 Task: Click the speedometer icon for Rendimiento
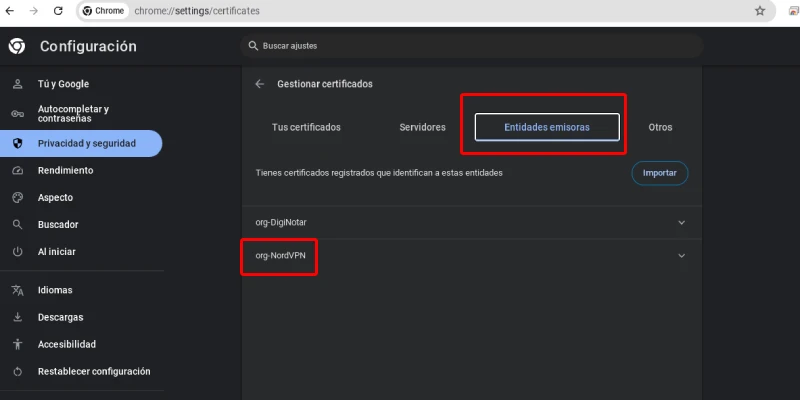18,170
